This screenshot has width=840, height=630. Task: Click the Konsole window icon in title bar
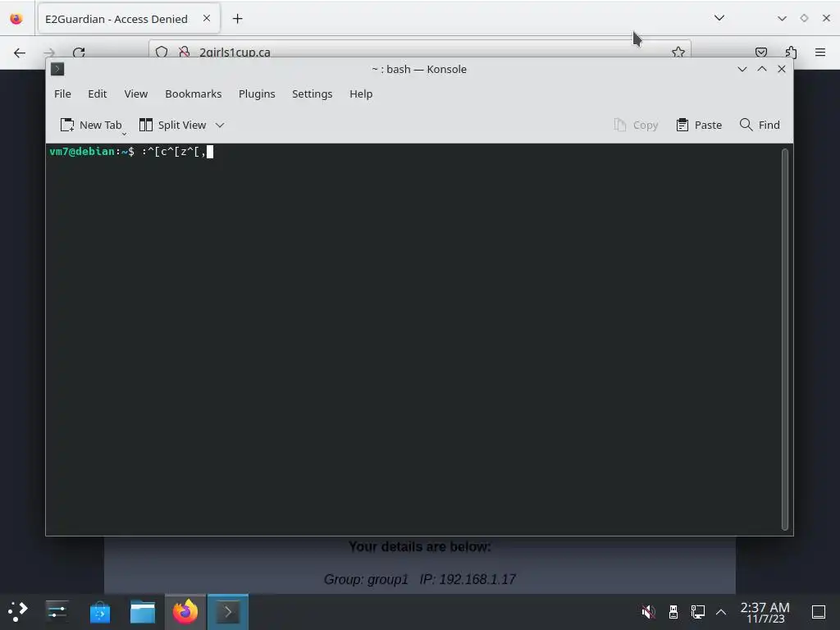pos(57,69)
